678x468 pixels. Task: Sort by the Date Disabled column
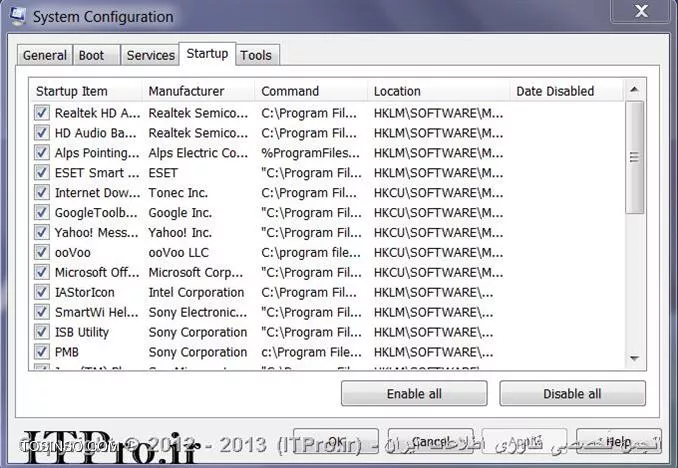566,91
